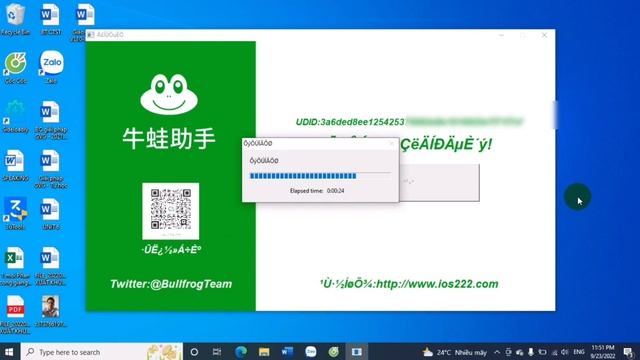Switch the ENG input language indicator
This screenshot has width=640, height=360.
tap(579, 352)
